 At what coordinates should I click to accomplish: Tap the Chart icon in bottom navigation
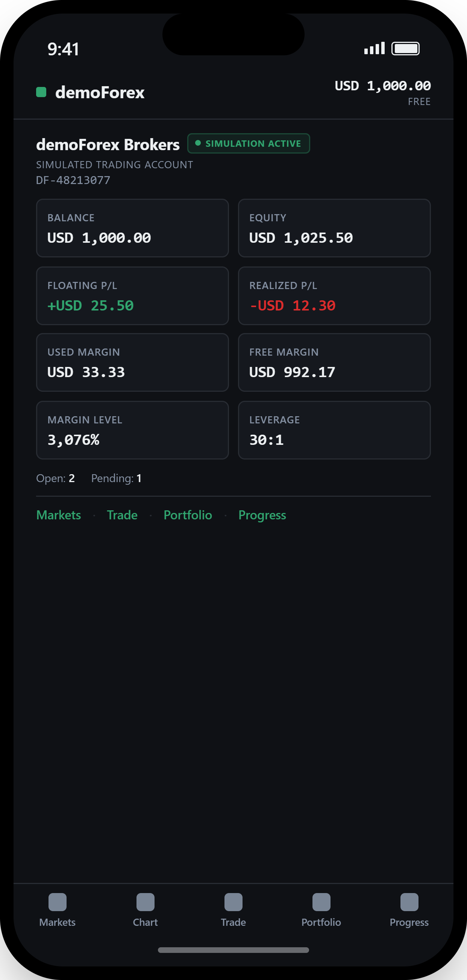[145, 902]
